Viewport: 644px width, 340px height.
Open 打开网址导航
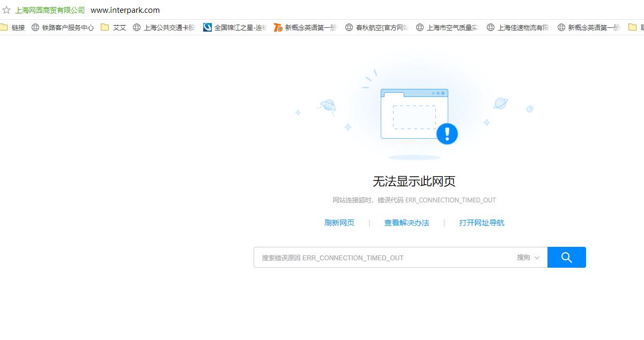(482, 223)
